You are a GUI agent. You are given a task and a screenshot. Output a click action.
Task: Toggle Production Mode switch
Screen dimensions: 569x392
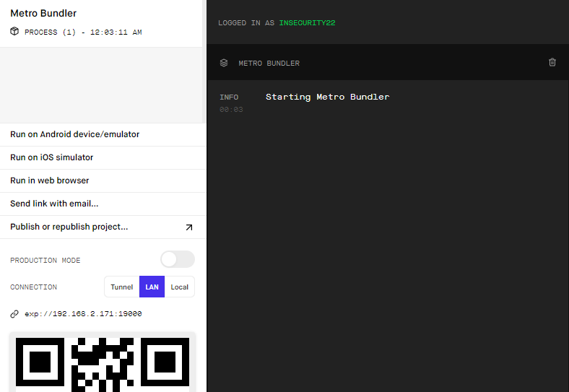[178, 259]
